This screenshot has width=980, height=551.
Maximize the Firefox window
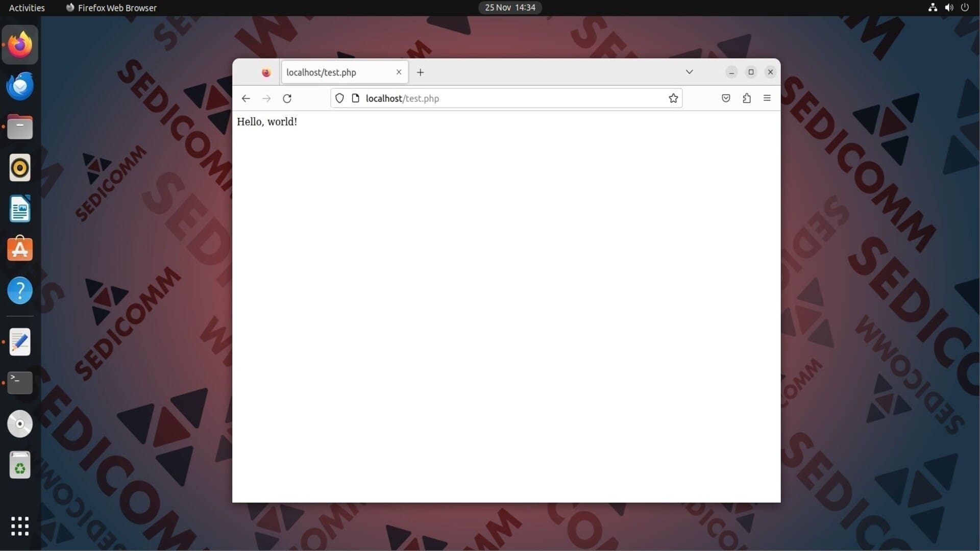[x=751, y=72]
